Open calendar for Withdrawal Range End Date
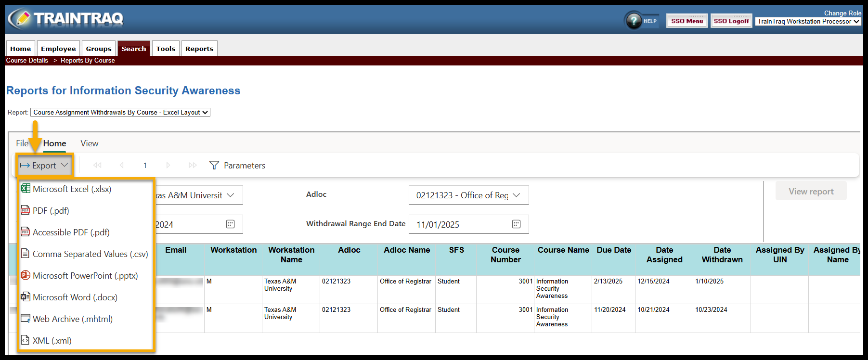 [516, 224]
